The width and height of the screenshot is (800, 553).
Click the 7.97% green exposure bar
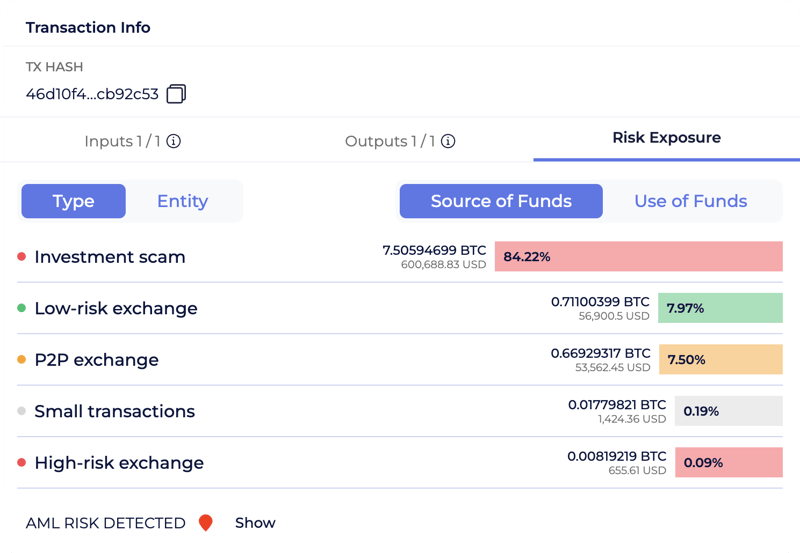click(x=720, y=308)
